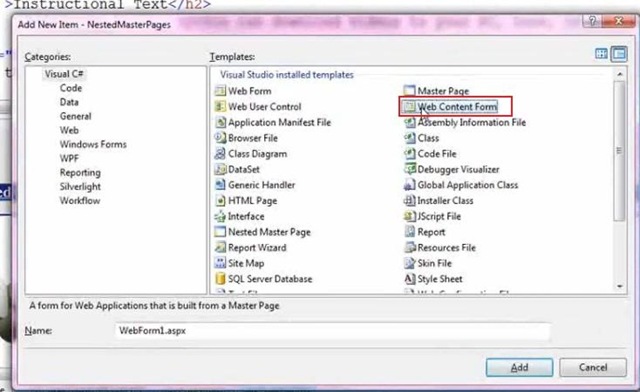Select the Visual C# category node
The image size is (640, 392).
[64, 74]
